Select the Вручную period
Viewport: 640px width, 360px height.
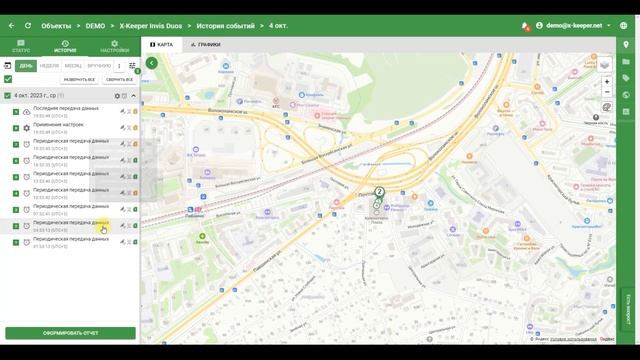click(99, 66)
